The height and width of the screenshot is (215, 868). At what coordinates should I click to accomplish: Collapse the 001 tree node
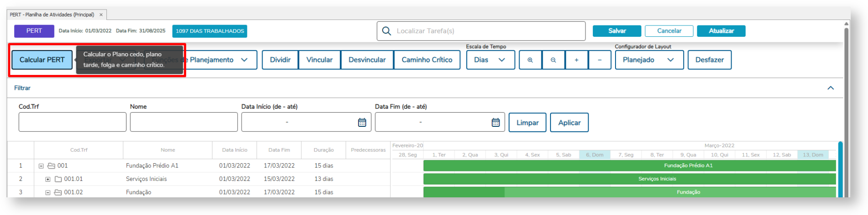pyautogui.click(x=41, y=166)
